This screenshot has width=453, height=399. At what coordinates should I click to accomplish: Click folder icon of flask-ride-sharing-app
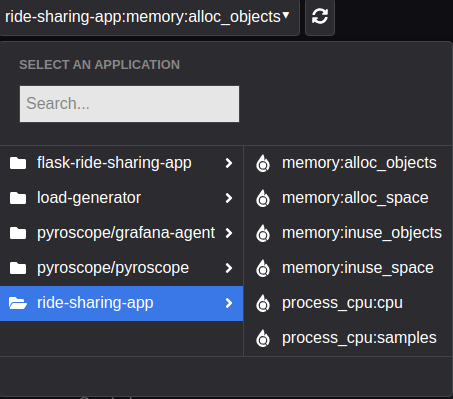[x=18, y=163]
